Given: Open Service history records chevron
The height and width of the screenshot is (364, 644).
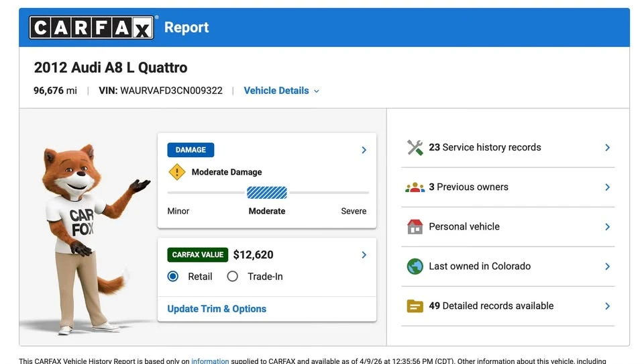Looking at the screenshot, I should coord(608,147).
